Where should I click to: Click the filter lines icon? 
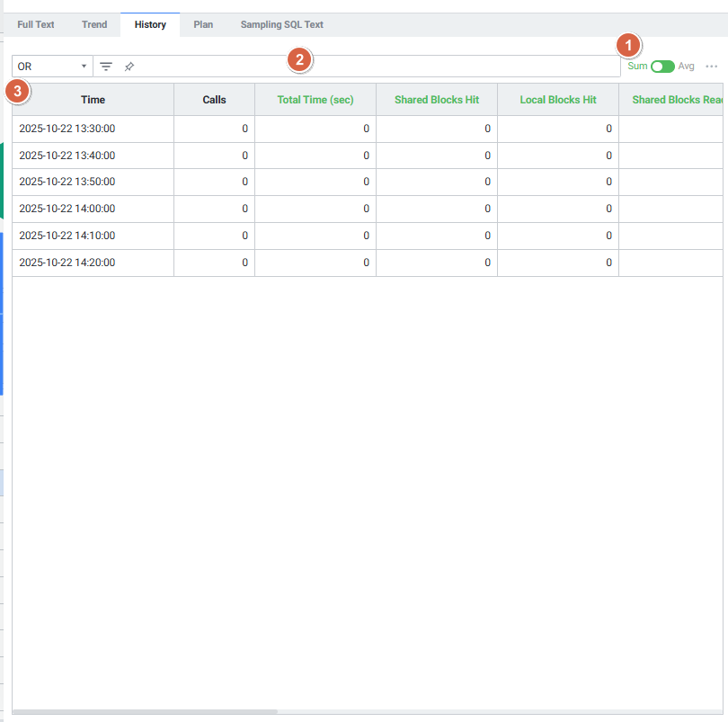pyautogui.click(x=106, y=67)
